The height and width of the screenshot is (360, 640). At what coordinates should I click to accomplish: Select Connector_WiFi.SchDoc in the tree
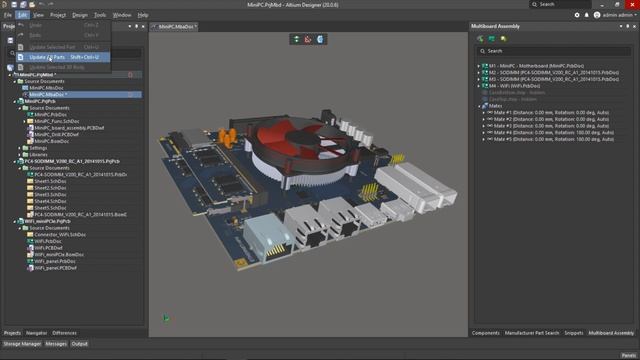click(60, 235)
